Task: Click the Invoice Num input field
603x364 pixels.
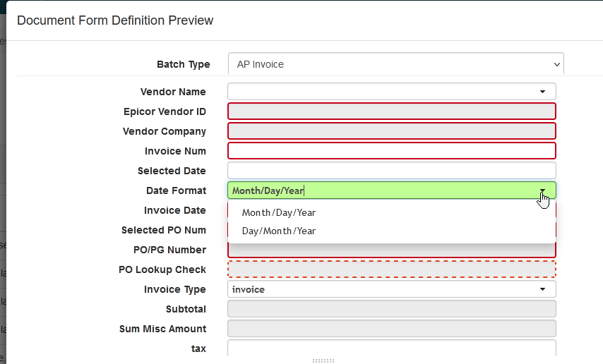Action: [x=391, y=151]
